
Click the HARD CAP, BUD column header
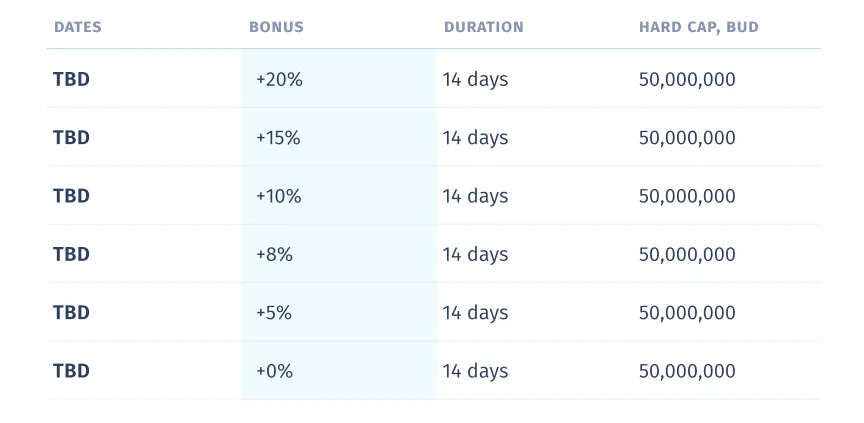(699, 27)
